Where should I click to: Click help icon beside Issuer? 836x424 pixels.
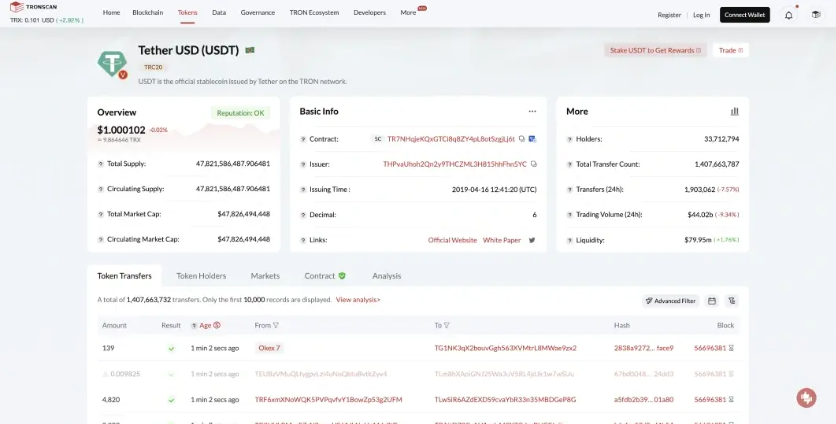(x=303, y=164)
